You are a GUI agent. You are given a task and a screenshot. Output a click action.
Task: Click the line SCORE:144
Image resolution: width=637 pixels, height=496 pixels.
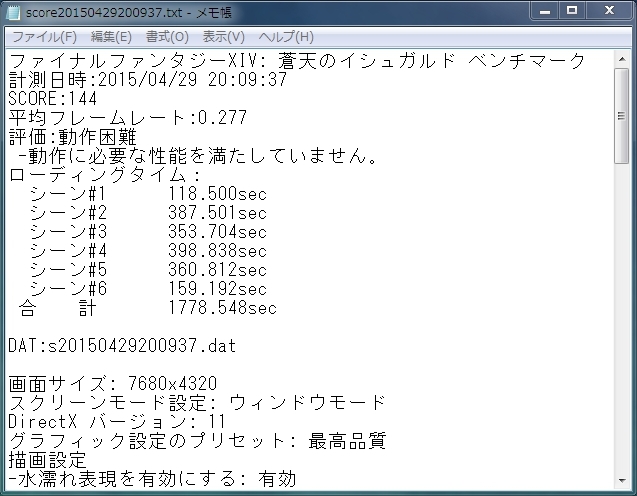coord(53,99)
